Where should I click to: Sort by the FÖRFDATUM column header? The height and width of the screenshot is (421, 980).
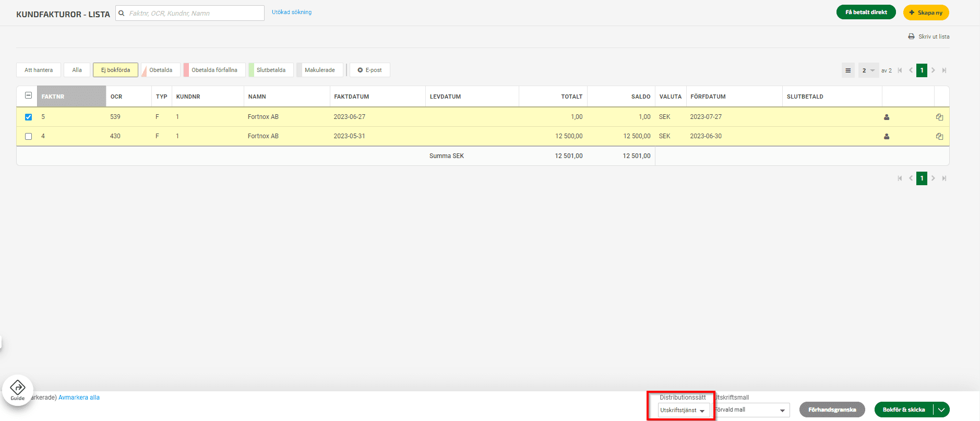(x=734, y=97)
